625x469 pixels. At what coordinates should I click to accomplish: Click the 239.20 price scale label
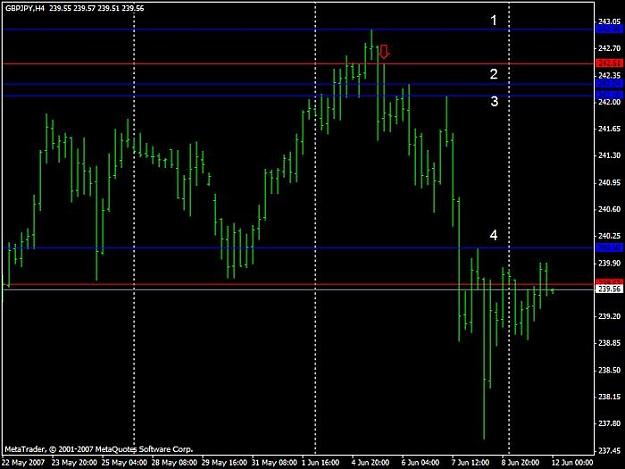[609, 316]
